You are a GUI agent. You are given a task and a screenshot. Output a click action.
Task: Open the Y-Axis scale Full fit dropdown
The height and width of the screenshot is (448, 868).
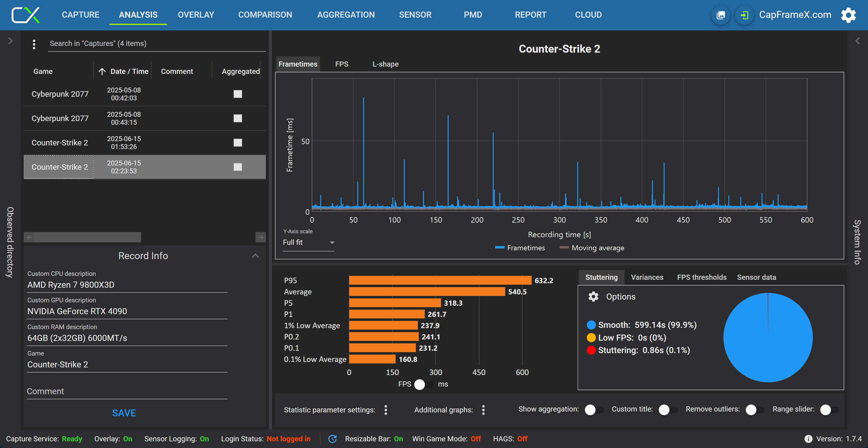coord(308,242)
